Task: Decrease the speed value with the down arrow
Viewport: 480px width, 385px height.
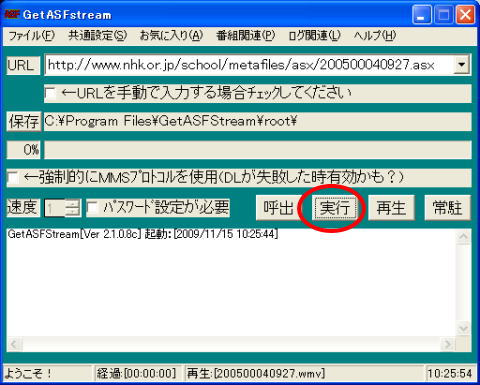Action: 73,212
